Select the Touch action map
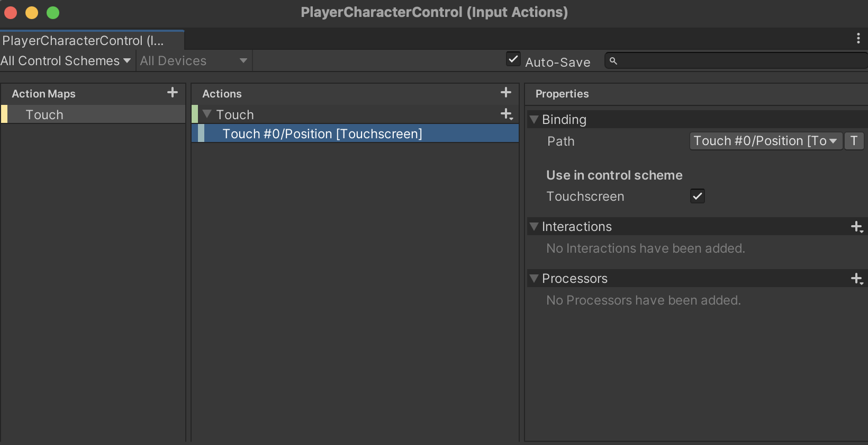Screen dimensions: 868x445 (x=44, y=115)
